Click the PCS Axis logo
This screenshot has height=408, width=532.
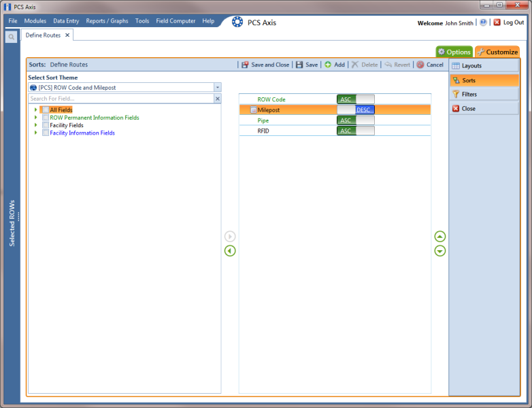pyautogui.click(x=237, y=22)
